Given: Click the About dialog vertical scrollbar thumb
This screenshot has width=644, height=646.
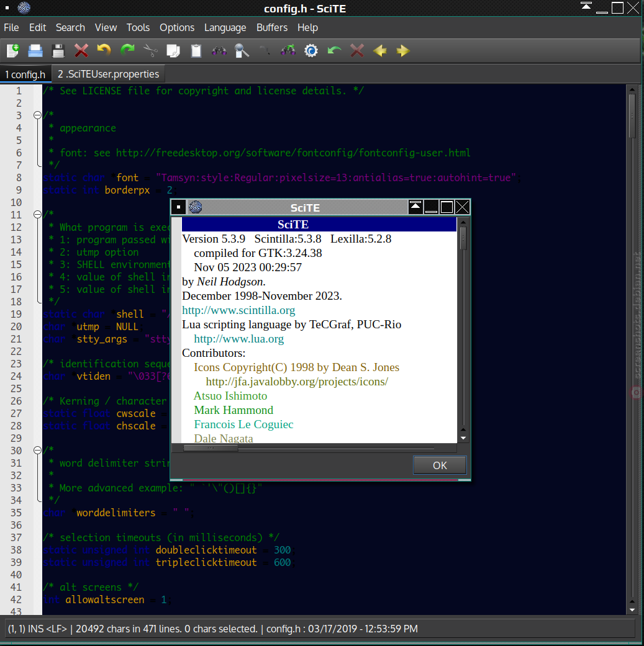Looking at the screenshot, I should [x=463, y=237].
